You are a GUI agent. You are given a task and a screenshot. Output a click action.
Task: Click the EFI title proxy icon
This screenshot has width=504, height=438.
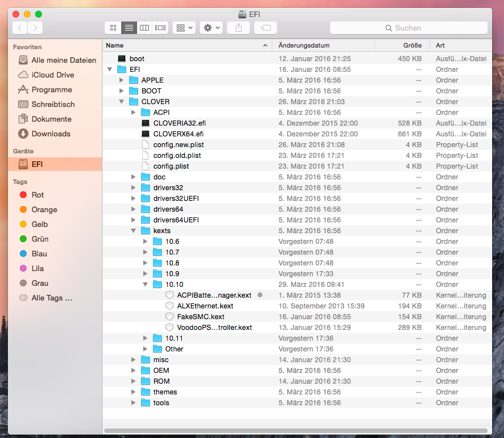tap(242, 14)
